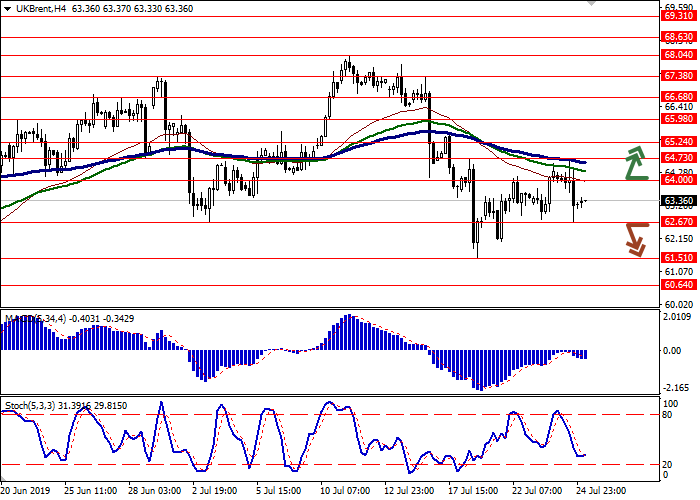Click the 65.240 price level label

point(678,142)
